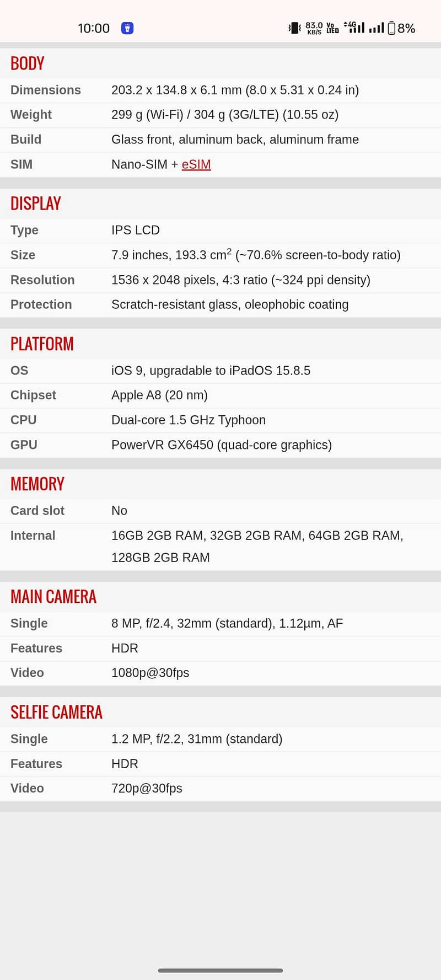Open the Resolution label link
441x980 pixels.
(x=42, y=280)
